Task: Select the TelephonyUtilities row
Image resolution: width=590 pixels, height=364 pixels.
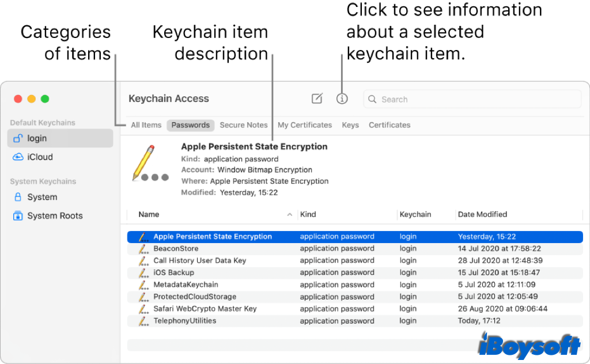Action: coord(355,321)
